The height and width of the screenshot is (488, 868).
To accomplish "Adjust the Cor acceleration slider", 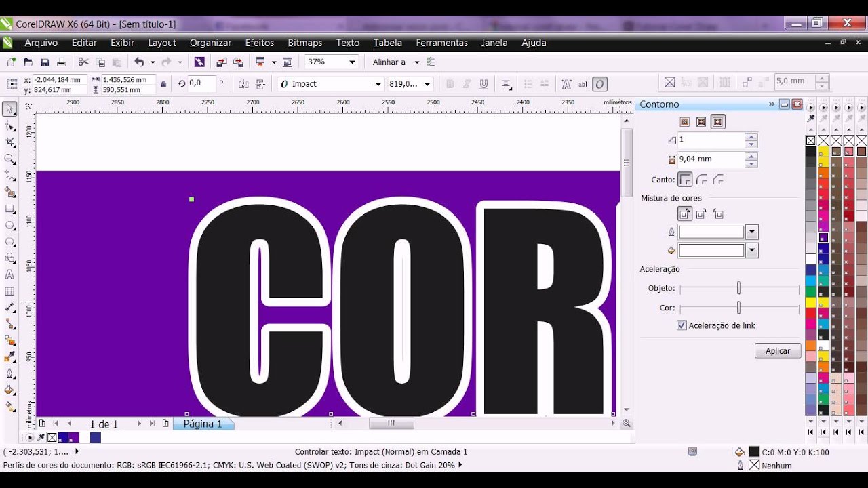I will pyautogui.click(x=738, y=308).
